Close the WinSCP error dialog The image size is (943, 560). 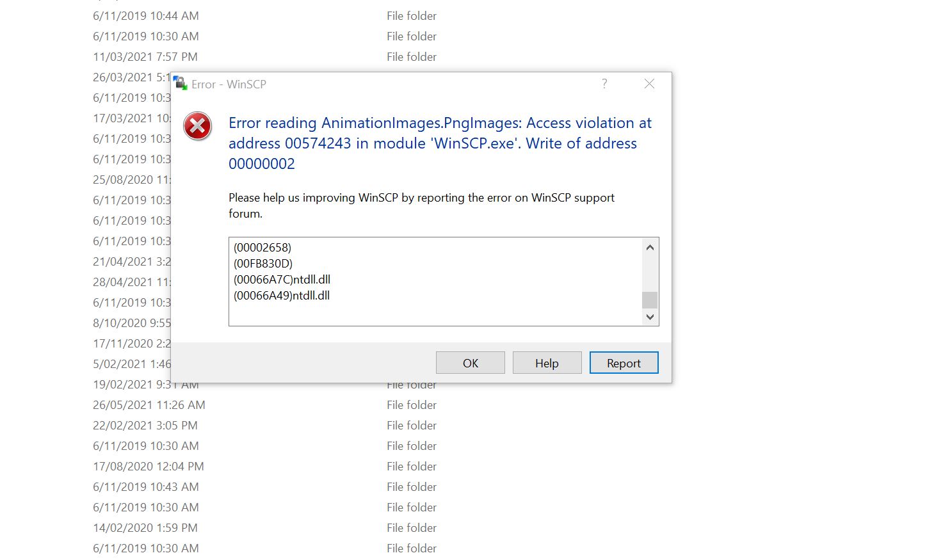[x=649, y=84]
